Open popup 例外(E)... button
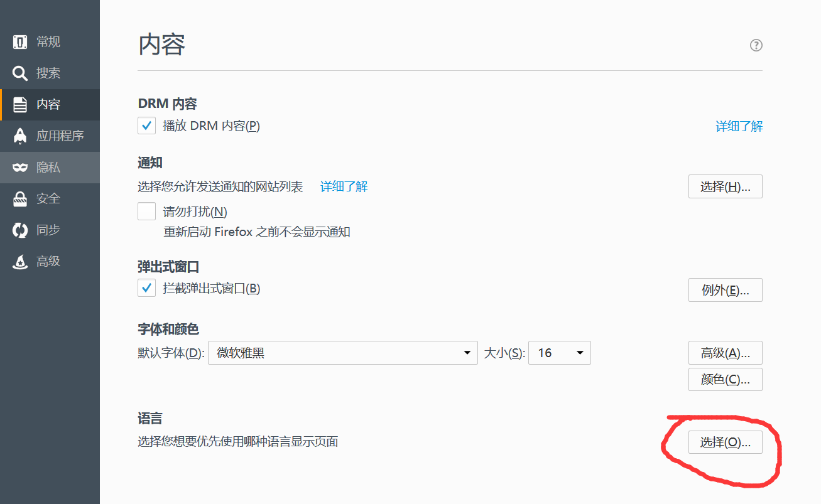The width and height of the screenshot is (821, 504). tap(726, 290)
